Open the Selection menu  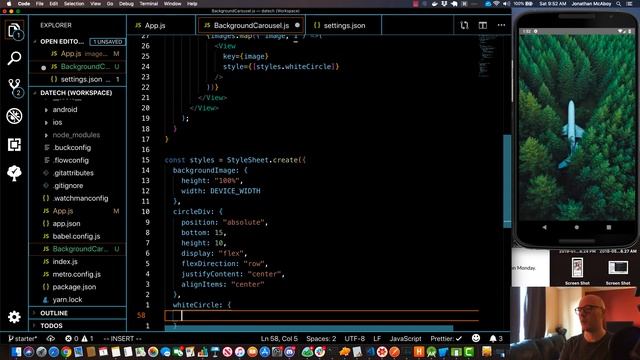(x=74, y=4)
